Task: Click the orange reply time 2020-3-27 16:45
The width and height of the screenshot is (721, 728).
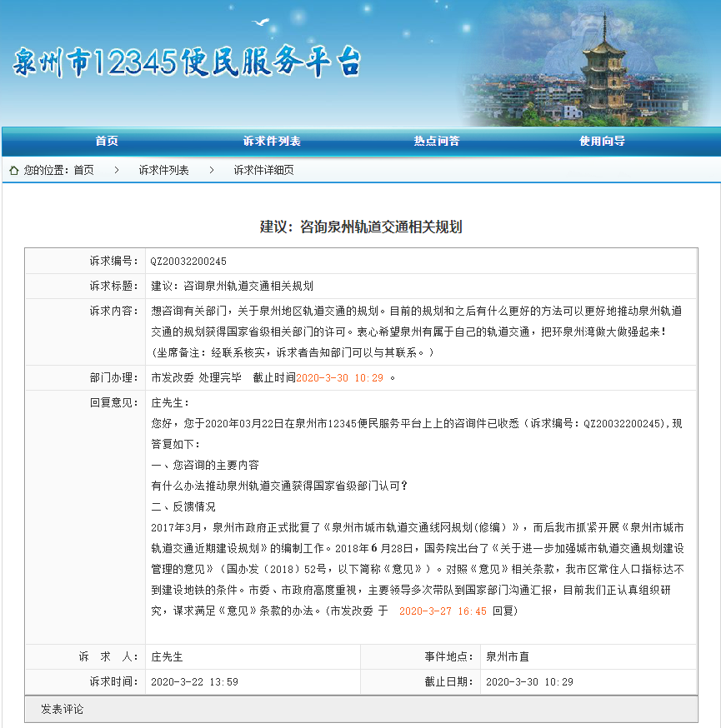Action: pos(443,611)
